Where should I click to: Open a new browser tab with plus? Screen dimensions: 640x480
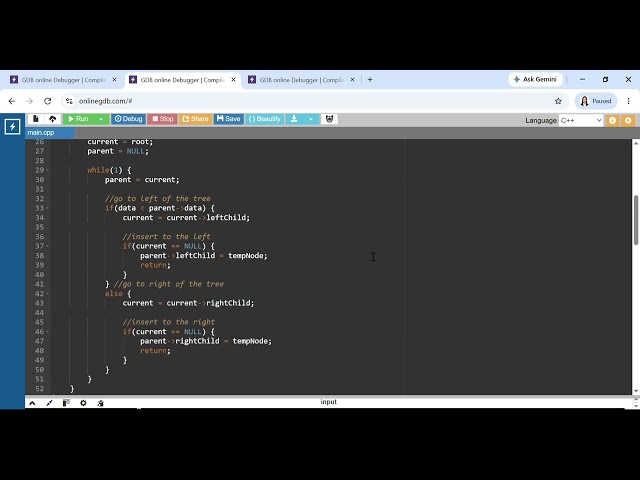pyautogui.click(x=370, y=80)
